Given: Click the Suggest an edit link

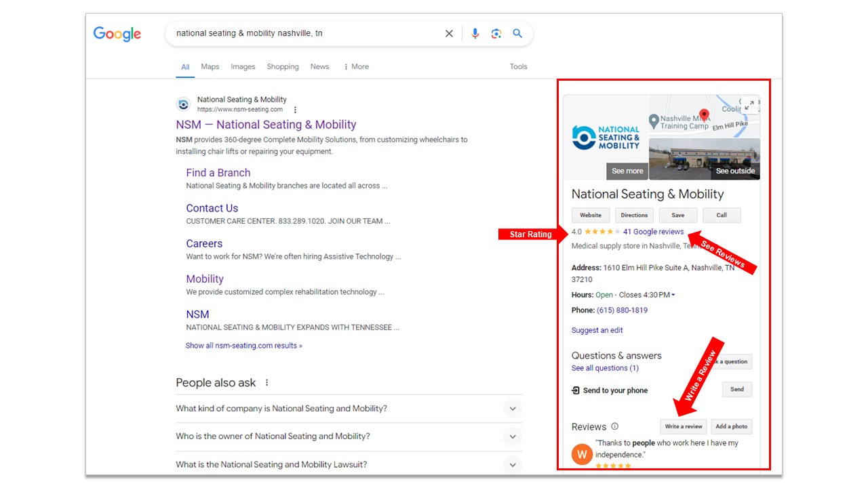Looking at the screenshot, I should point(597,331).
